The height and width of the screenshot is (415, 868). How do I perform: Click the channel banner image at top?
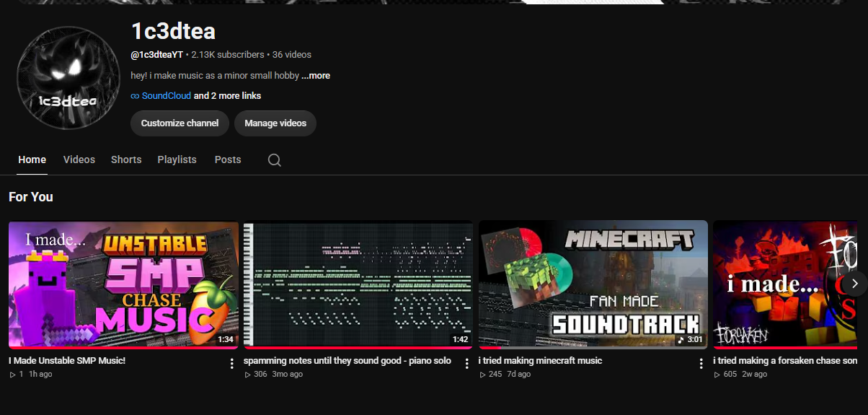(434, 2)
